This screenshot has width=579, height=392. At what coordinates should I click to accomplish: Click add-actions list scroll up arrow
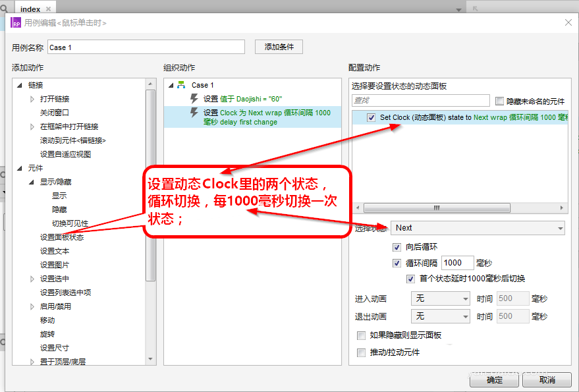pyautogui.click(x=150, y=84)
